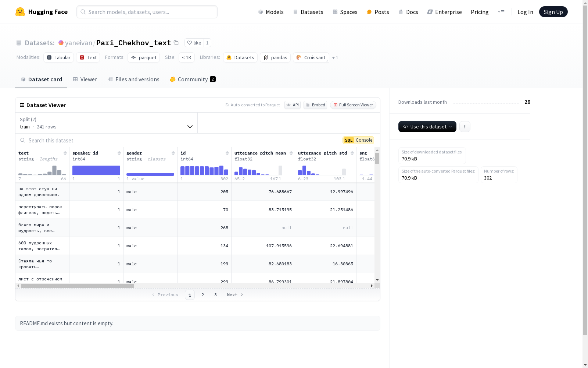The height and width of the screenshot is (368, 588).
Task: Go to page 3 of the table
Action: coord(215,295)
